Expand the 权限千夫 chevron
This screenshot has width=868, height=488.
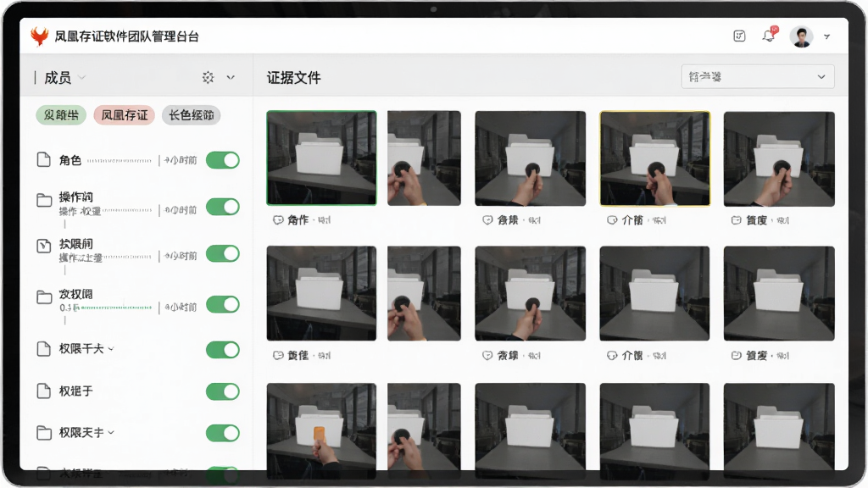coord(111,349)
